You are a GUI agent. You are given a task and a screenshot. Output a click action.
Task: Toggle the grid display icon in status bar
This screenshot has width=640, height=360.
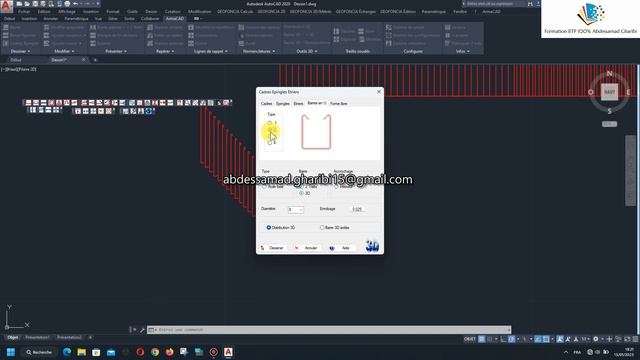(x=482, y=339)
